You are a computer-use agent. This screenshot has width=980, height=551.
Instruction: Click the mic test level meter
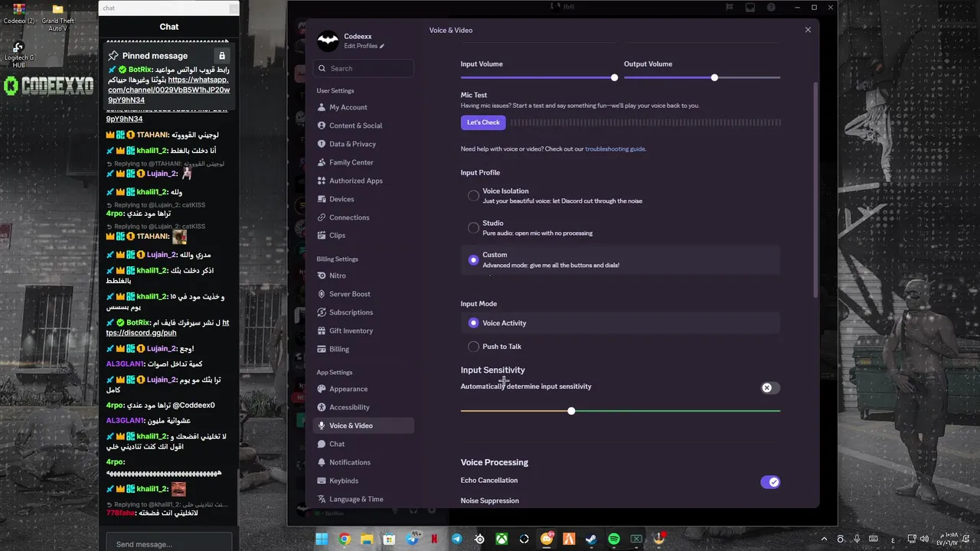tap(646, 122)
